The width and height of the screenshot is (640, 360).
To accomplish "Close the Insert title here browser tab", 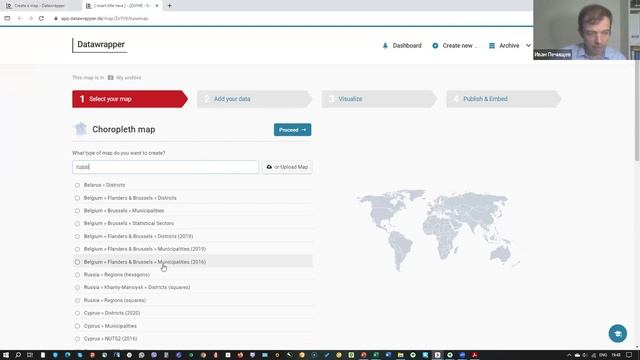I will (157, 6).
